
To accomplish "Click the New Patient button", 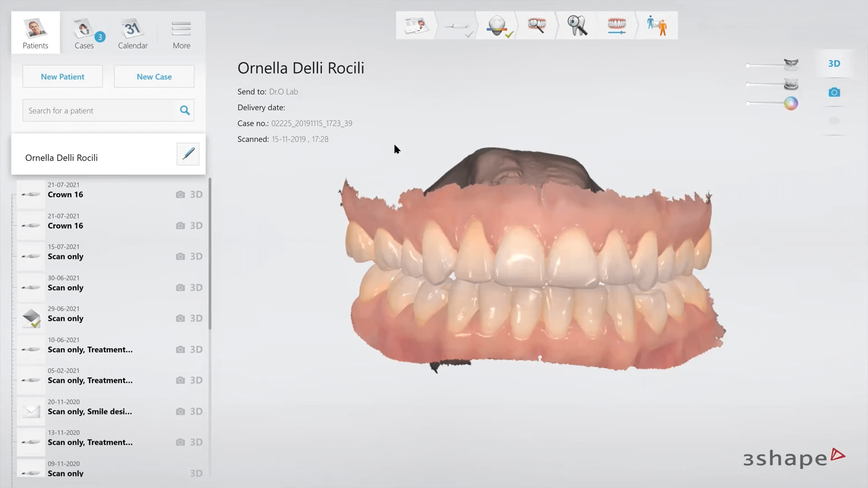I will pos(62,76).
